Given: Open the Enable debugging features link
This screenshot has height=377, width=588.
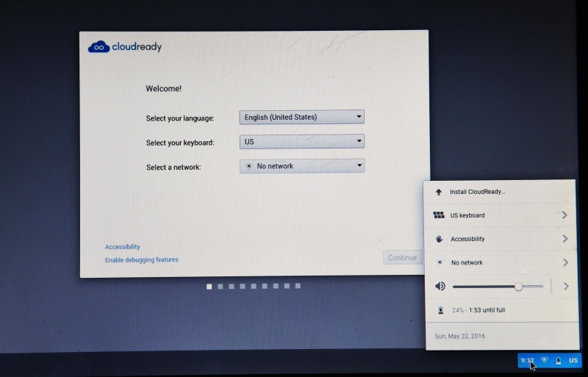Looking at the screenshot, I should pos(141,259).
